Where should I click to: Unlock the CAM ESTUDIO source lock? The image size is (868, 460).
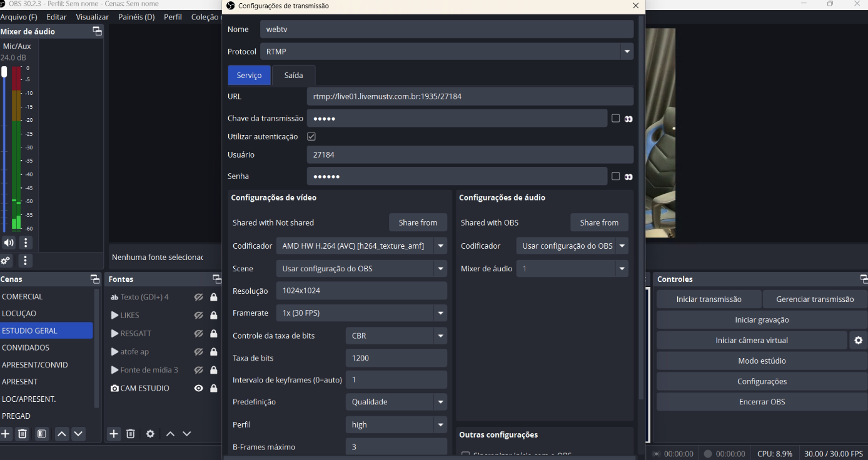(x=214, y=388)
